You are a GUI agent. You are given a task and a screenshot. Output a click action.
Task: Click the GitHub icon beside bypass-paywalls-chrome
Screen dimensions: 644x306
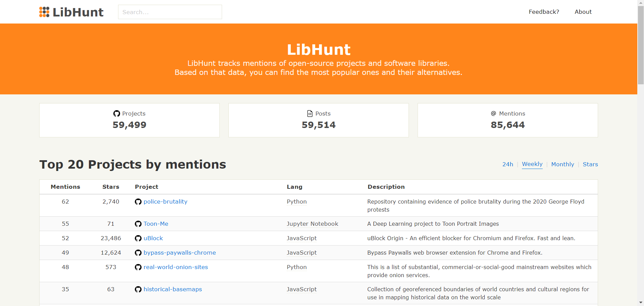[138, 253]
